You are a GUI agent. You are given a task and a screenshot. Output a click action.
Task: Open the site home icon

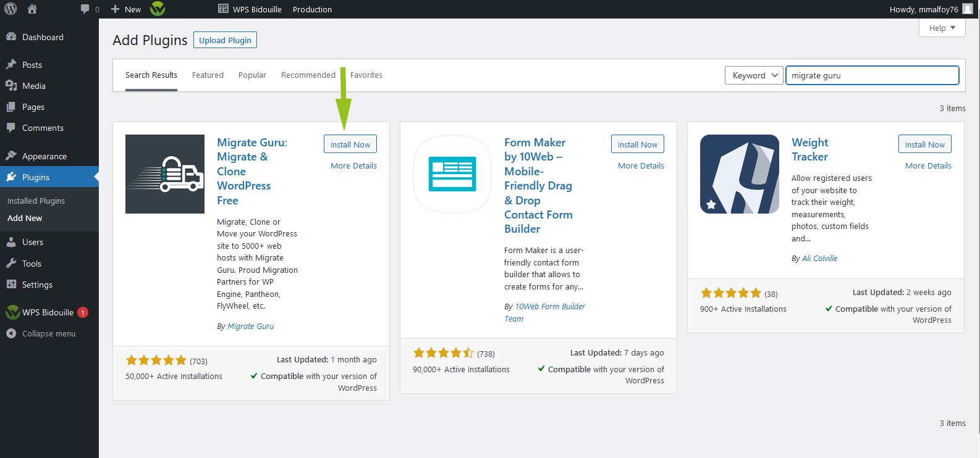pos(32,9)
